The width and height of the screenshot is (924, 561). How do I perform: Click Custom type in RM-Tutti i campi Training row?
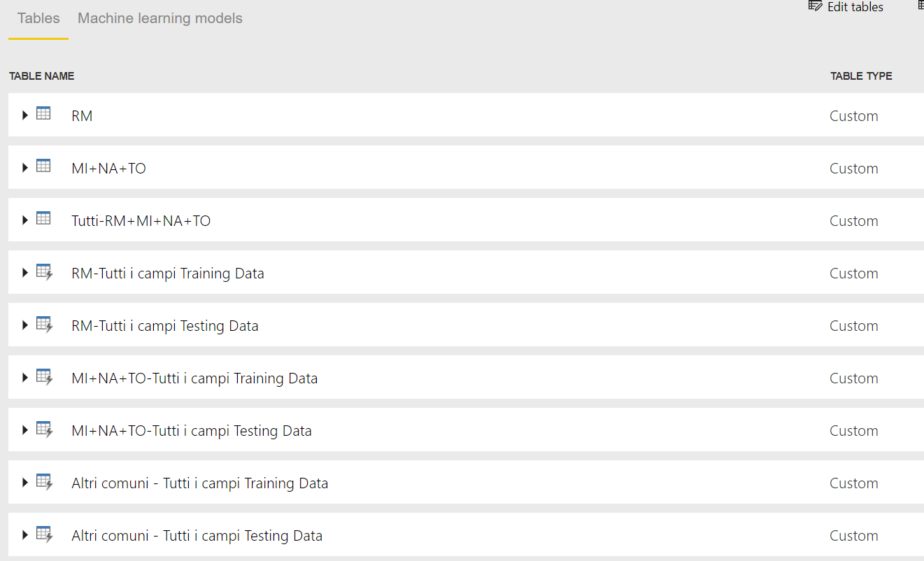(x=854, y=274)
